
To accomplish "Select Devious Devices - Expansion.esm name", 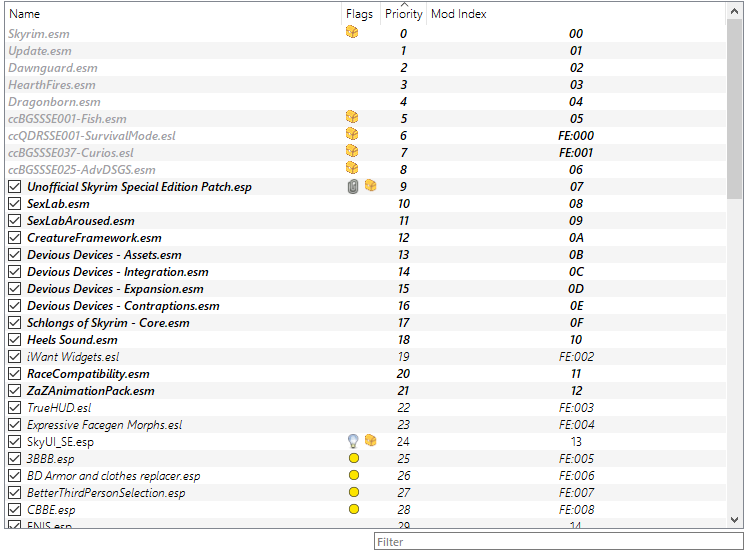I will (115, 289).
